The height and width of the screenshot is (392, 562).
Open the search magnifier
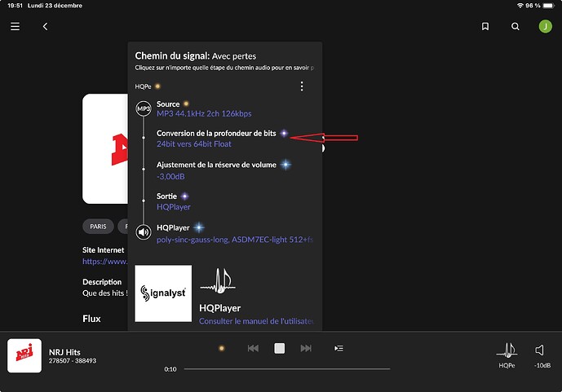(516, 26)
